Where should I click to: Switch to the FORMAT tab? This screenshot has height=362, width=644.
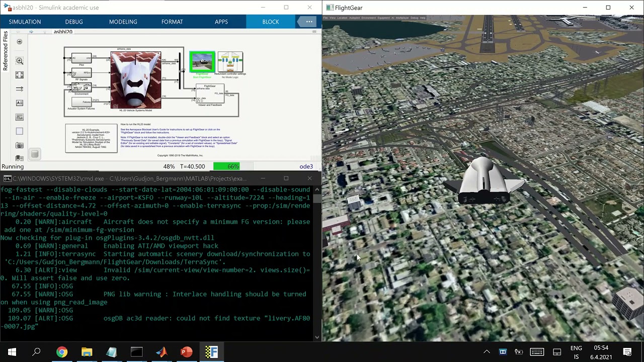click(x=172, y=22)
